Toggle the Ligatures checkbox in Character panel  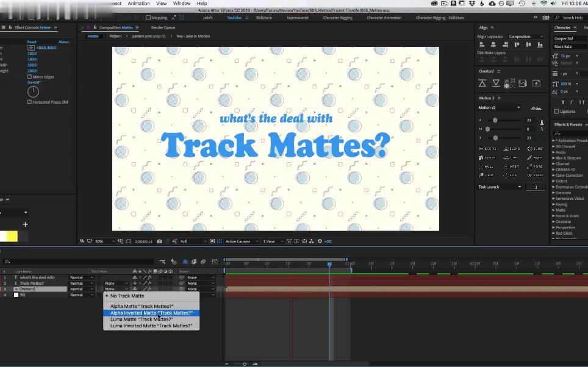tap(557, 112)
